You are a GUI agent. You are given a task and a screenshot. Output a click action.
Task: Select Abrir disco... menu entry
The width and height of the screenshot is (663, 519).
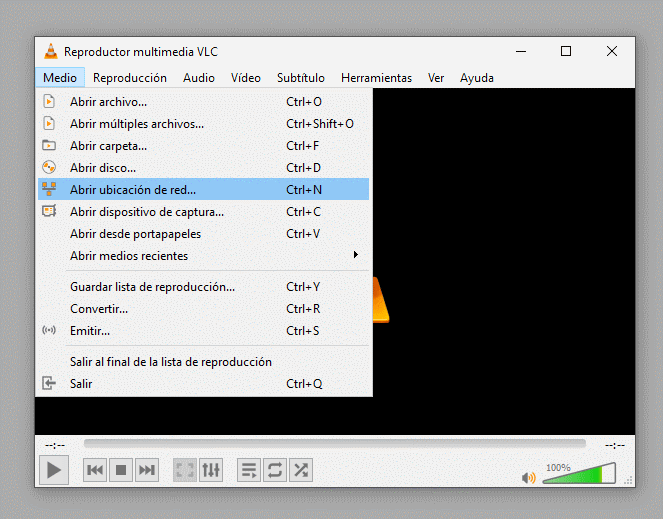point(203,168)
